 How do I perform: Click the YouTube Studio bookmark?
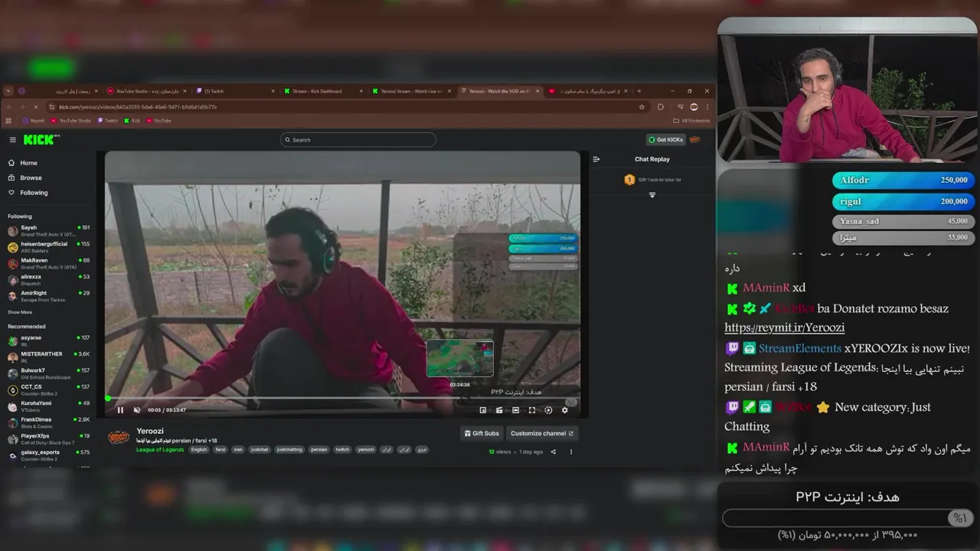click(x=71, y=121)
